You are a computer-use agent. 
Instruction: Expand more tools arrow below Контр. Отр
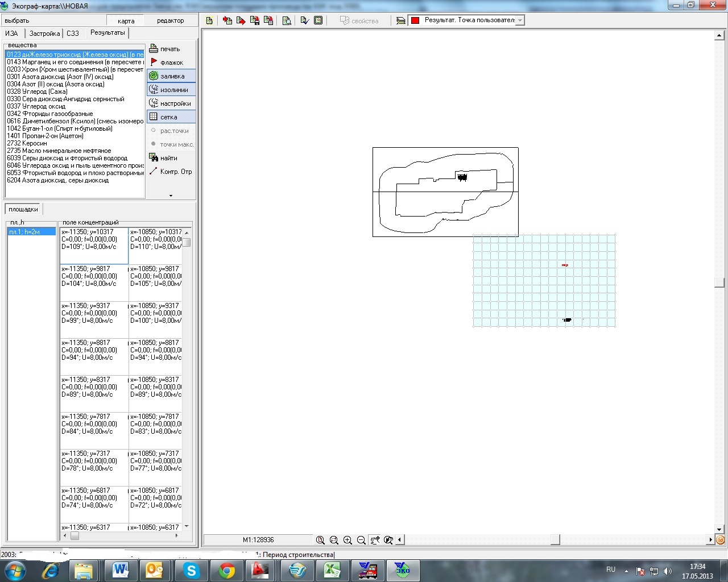171,196
